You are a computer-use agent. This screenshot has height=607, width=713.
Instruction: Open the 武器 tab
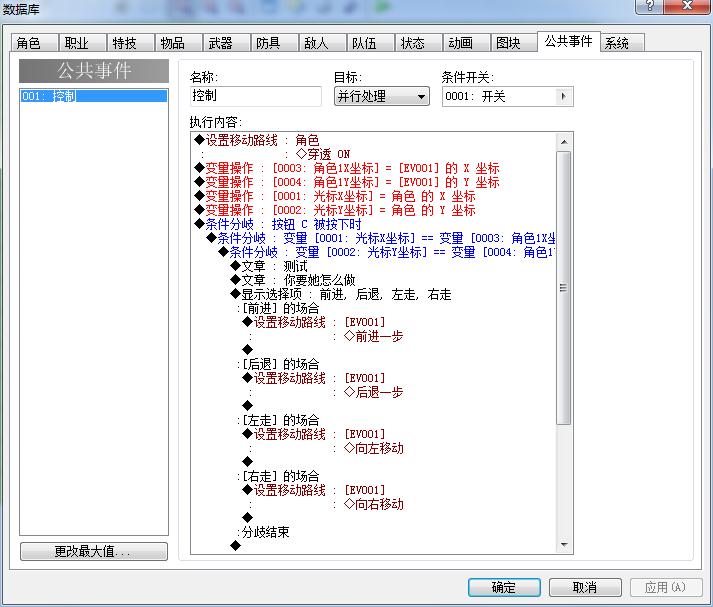[x=226, y=43]
